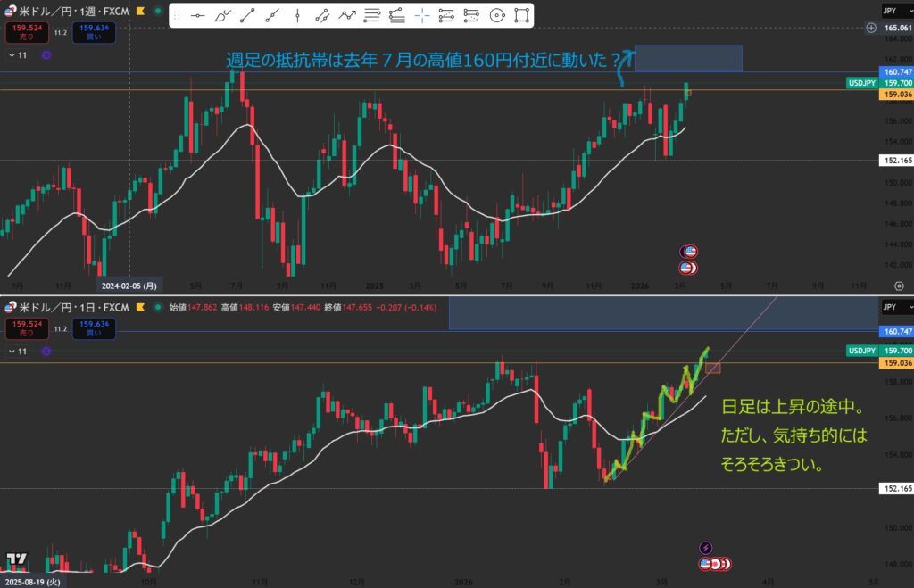The height and width of the screenshot is (588, 914).
Task: Select the rectangle shape tool
Action: click(x=521, y=16)
